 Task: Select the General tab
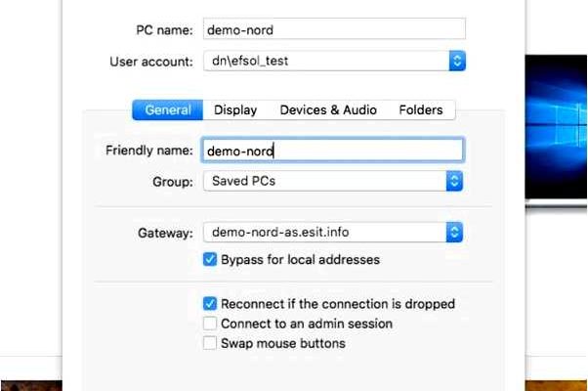point(168,109)
